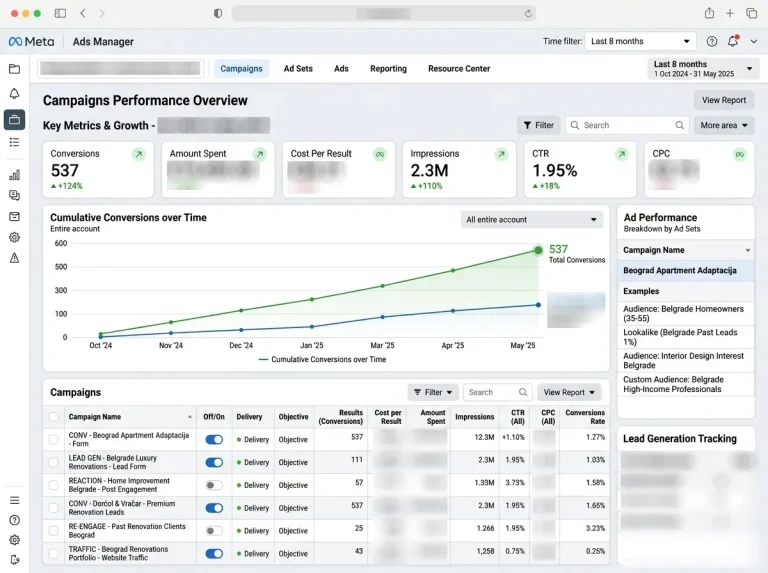
Task: Click the Impressions card trend arrow icon
Action: (x=501, y=154)
